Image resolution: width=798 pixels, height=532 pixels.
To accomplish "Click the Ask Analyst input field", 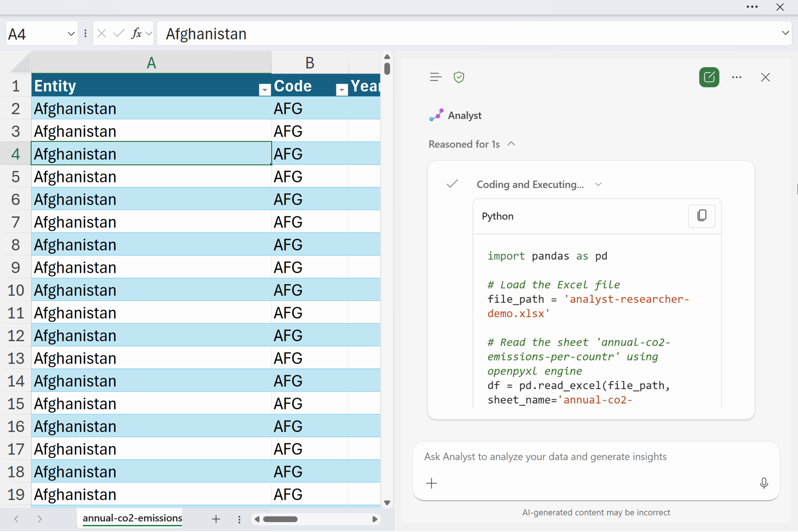I will tap(546, 456).
